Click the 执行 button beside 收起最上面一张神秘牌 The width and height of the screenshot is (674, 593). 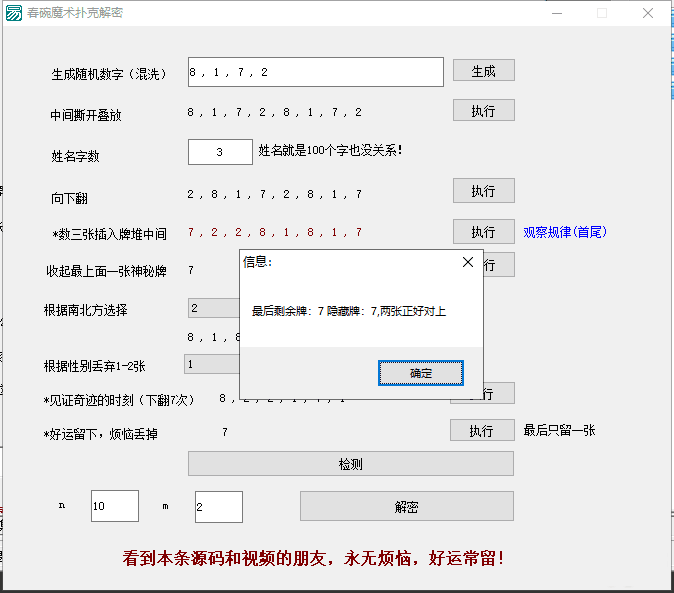(x=499, y=266)
